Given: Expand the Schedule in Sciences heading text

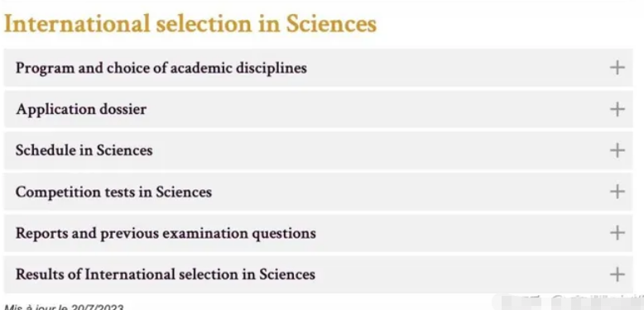Looking at the screenshot, I should pos(84,150).
